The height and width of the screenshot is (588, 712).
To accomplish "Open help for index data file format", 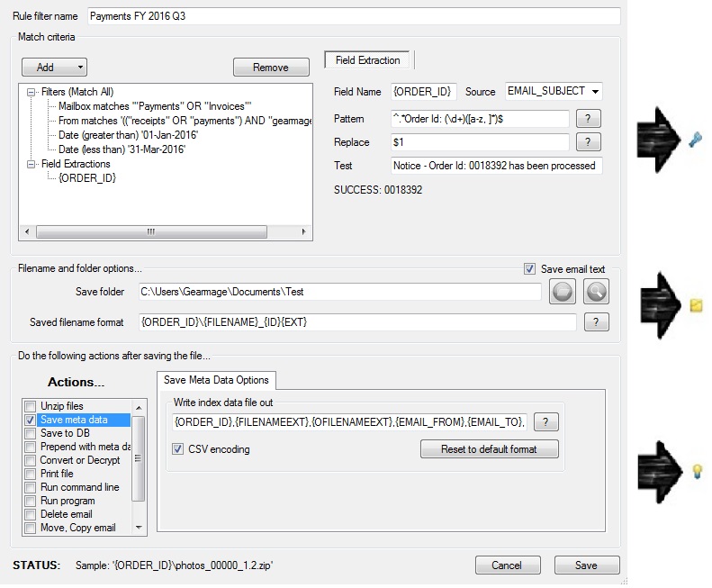I will 546,421.
